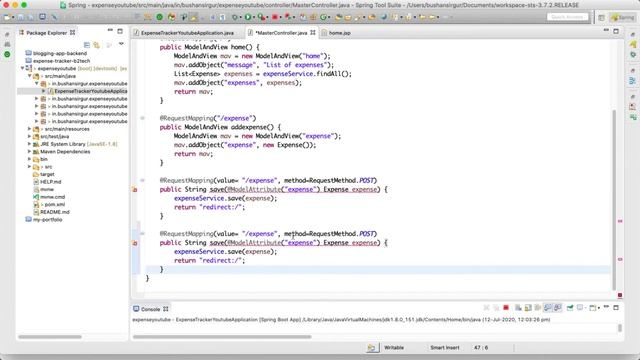The image size is (640, 360).
Task: Toggle Link with Editor in Package Explorer
Action: [x=96, y=45]
